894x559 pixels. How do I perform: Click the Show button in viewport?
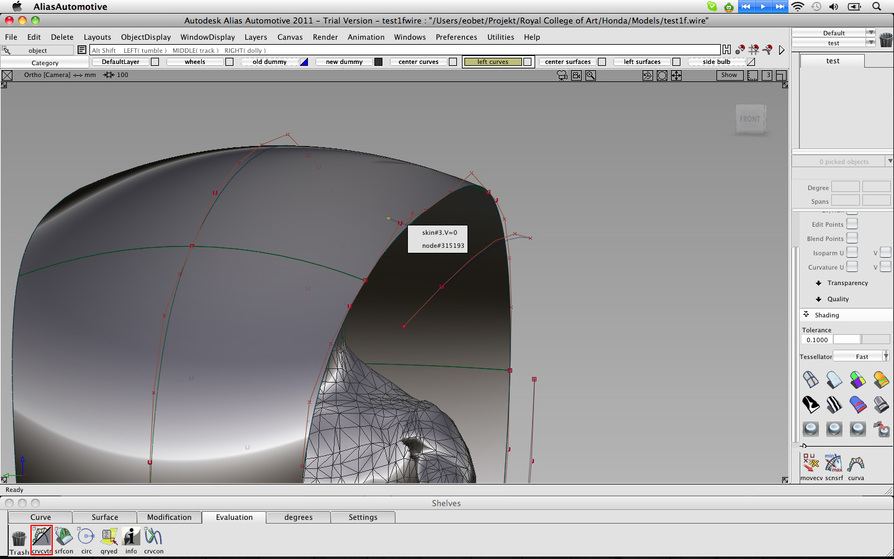(x=729, y=75)
